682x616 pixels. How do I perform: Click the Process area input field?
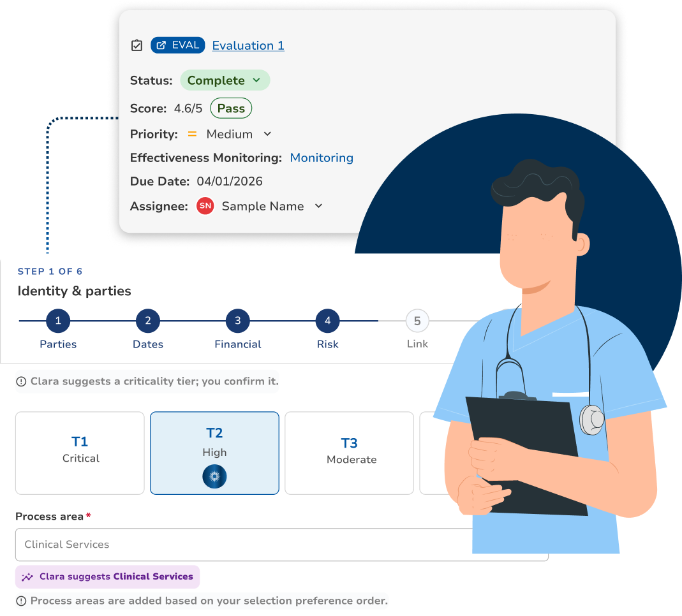(282, 545)
